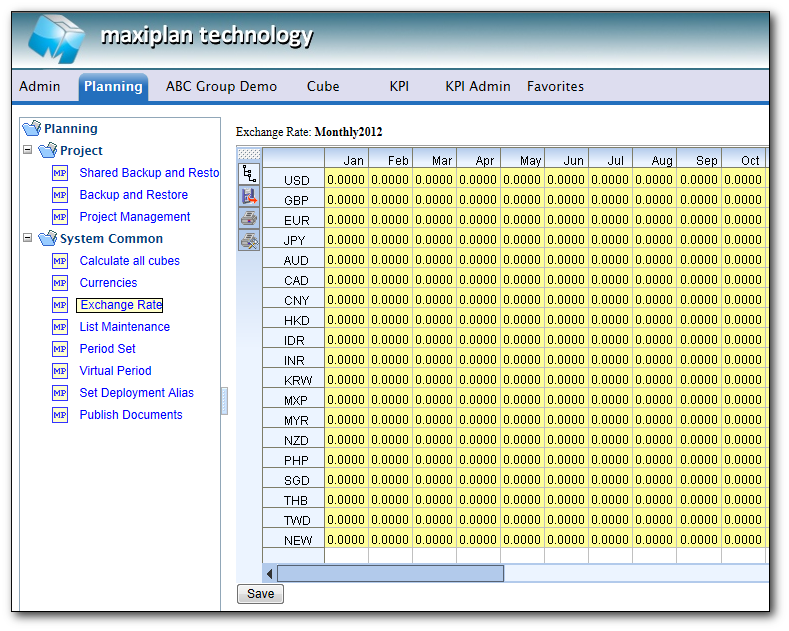
Task: Click the Planning root folder icon
Action: point(31,128)
